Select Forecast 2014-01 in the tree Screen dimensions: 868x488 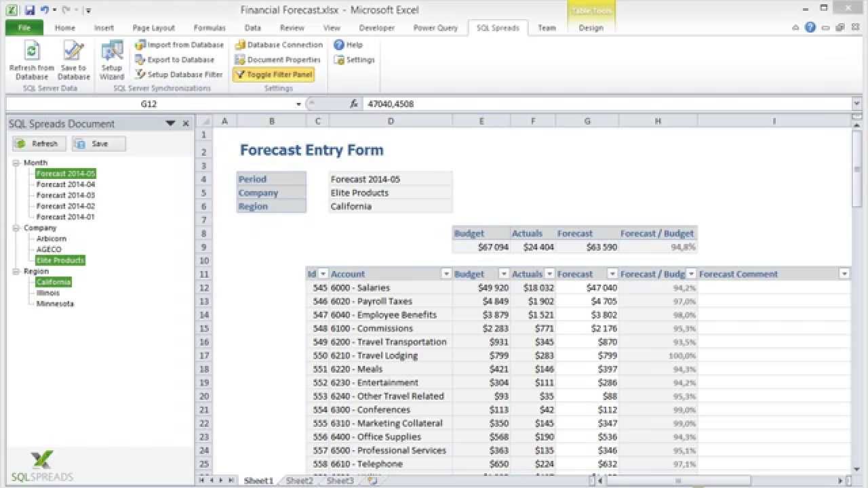[66, 217]
